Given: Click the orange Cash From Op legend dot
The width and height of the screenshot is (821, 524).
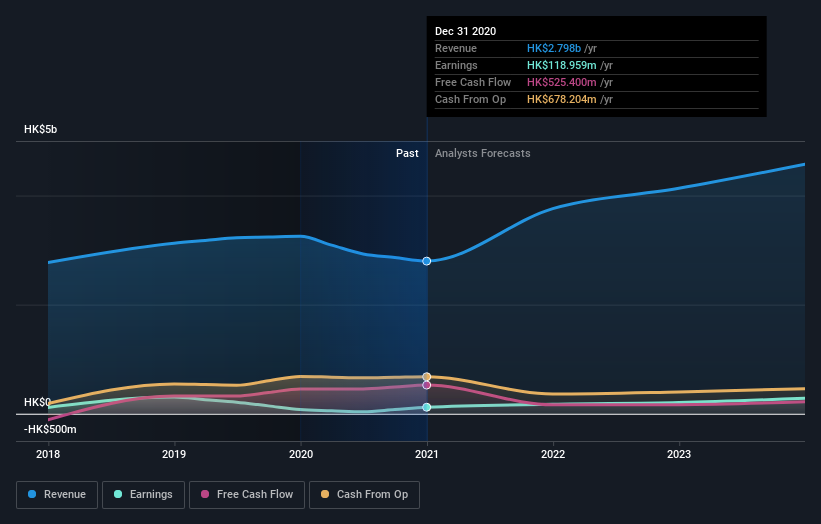Looking at the screenshot, I should point(325,494).
